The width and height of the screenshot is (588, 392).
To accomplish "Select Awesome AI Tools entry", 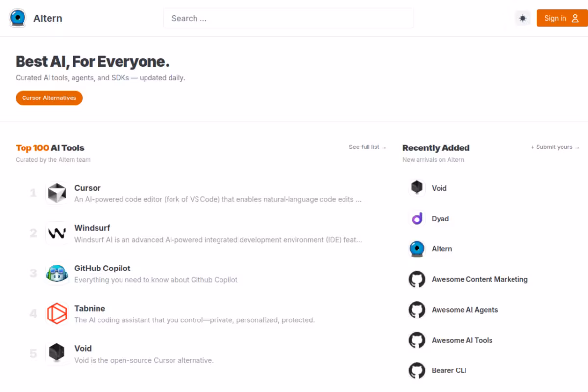I will click(462, 340).
